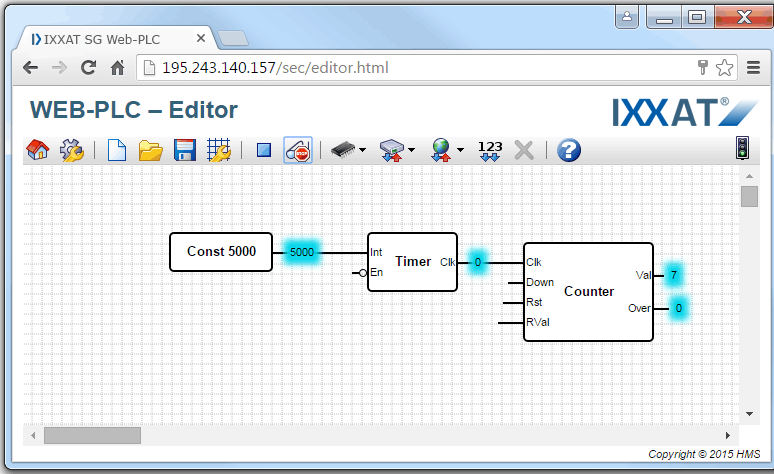774x474 pixels.
Task: Click the traffic light status icon
Action: click(742, 148)
